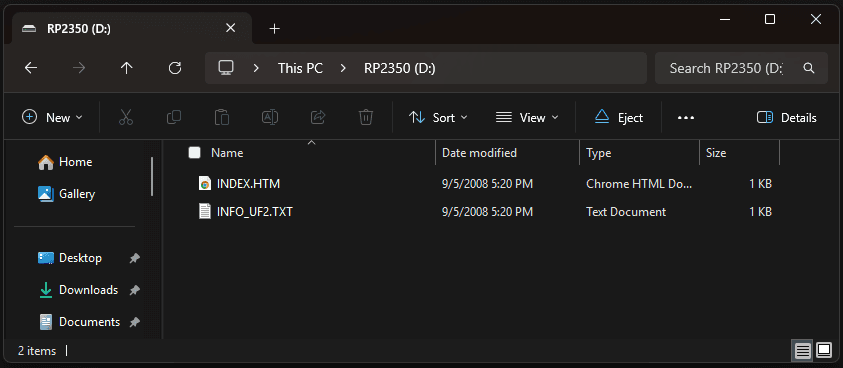This screenshot has width=843, height=368.
Task: Eject the RP2350 drive
Action: (x=619, y=117)
